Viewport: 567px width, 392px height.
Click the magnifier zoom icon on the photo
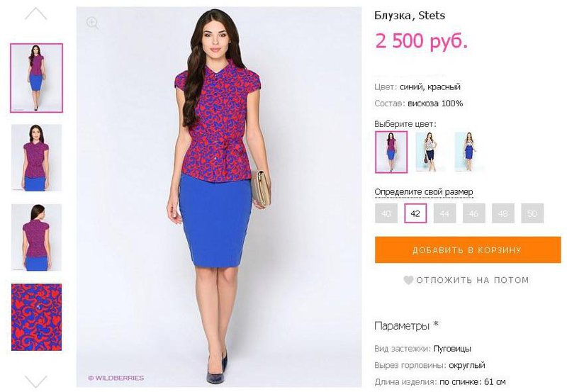93,23
